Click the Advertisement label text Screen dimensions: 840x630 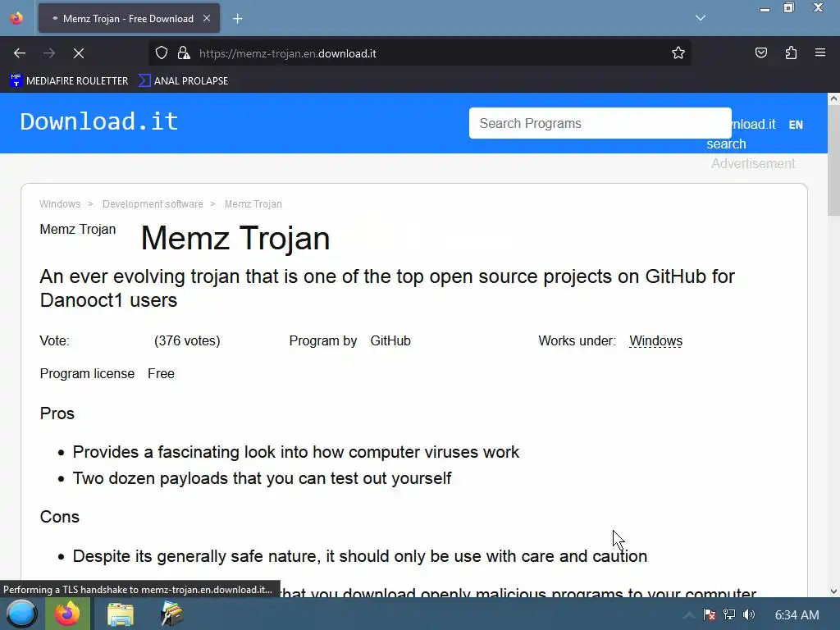[753, 164]
